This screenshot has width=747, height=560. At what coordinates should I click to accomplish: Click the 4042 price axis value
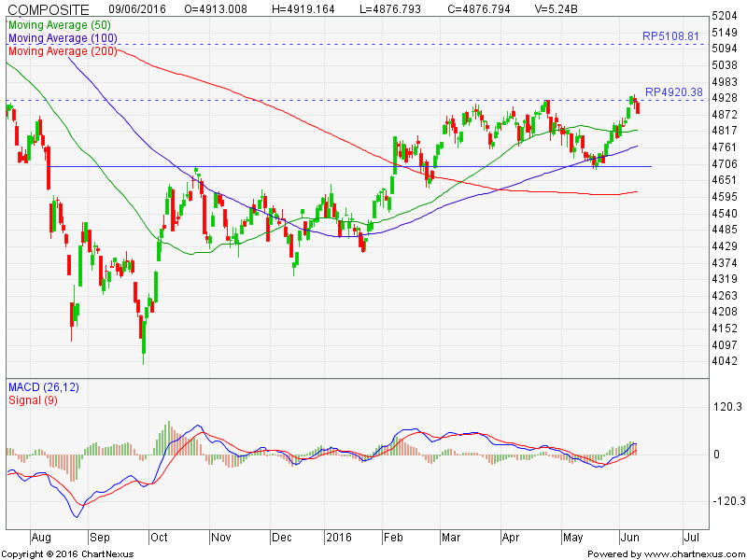pos(725,361)
